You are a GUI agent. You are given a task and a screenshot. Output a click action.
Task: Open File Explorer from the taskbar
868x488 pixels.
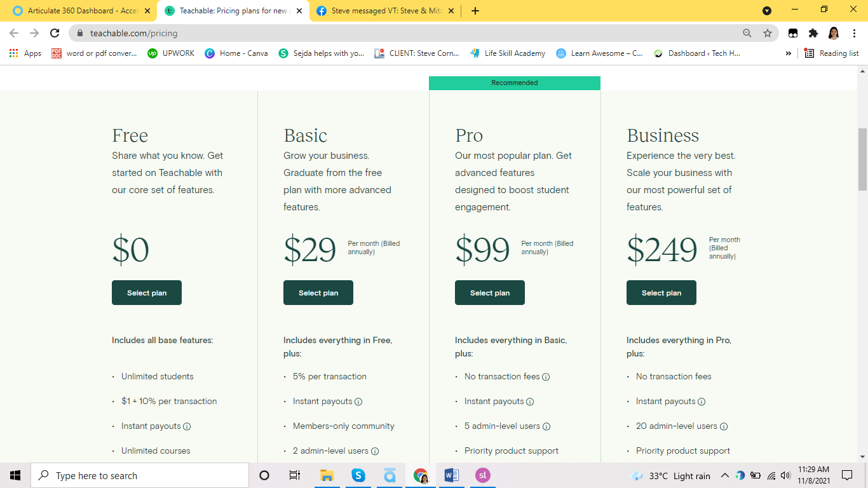coord(327,475)
